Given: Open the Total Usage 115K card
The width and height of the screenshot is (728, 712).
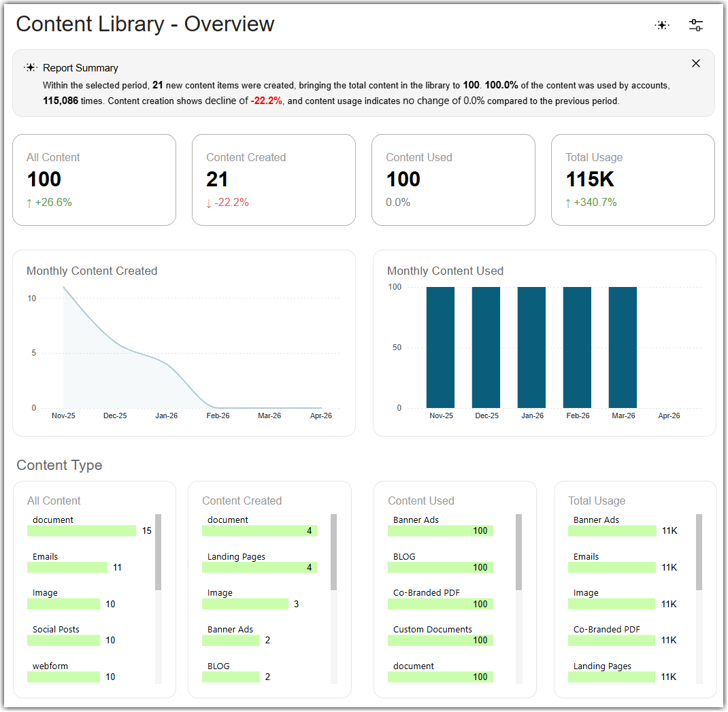Looking at the screenshot, I should click(633, 180).
